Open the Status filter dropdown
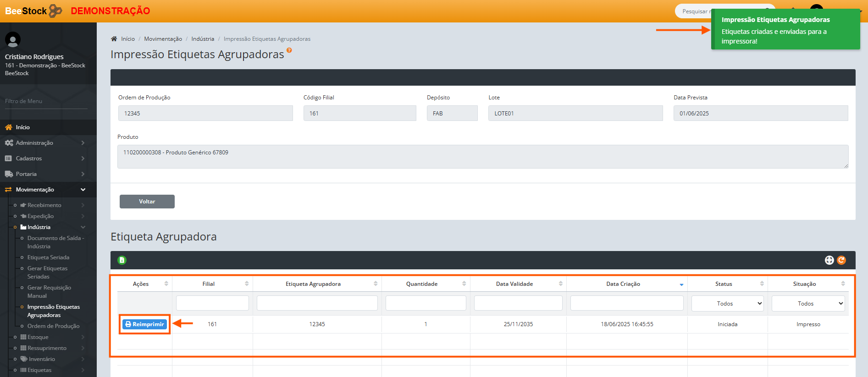The width and height of the screenshot is (868, 377). pyautogui.click(x=727, y=304)
